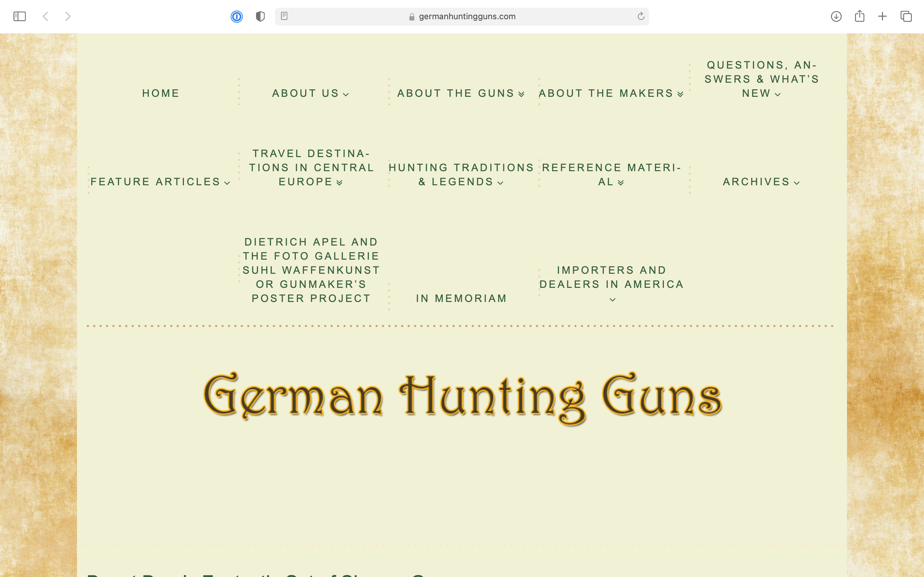Reload the page with refresh icon
This screenshot has width=924, height=577.
pos(641,16)
